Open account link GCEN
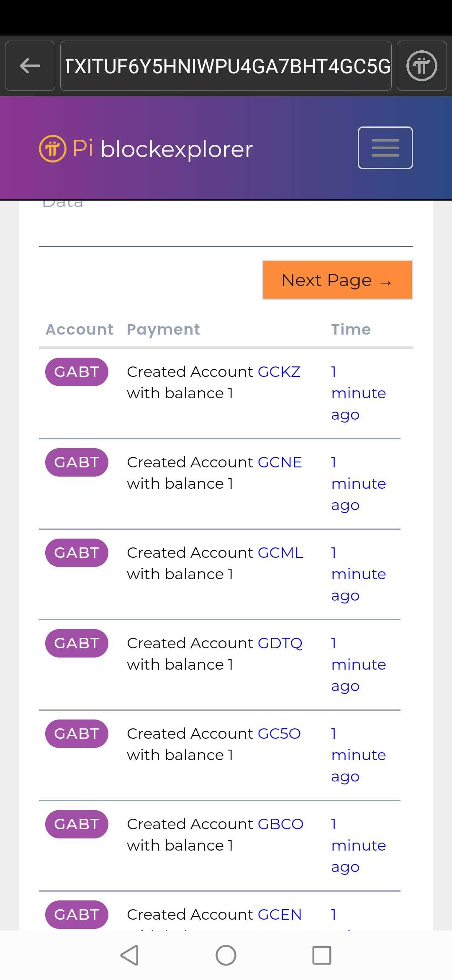 [280, 915]
